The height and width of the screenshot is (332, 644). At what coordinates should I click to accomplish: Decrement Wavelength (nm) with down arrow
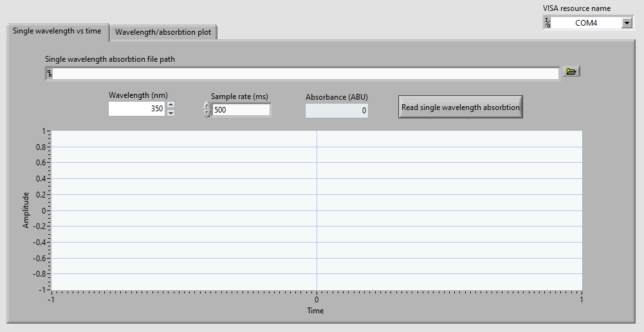pyautogui.click(x=171, y=113)
